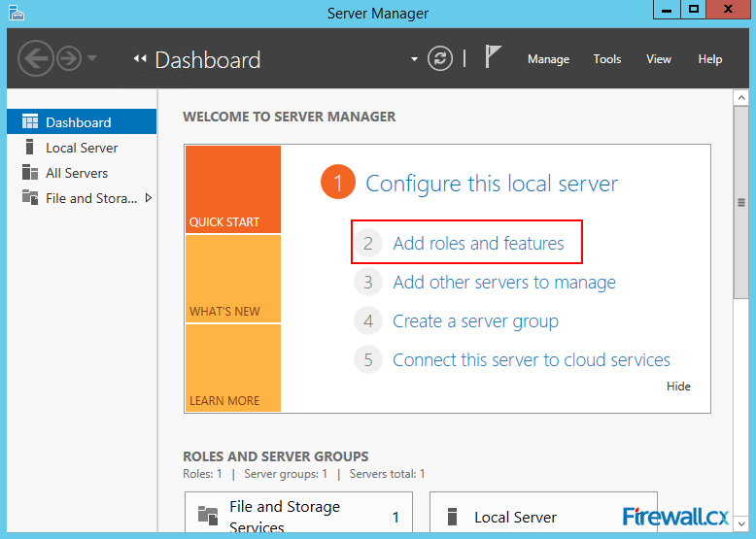Select Dashboard in the left pane
756x539 pixels.
[x=82, y=121]
